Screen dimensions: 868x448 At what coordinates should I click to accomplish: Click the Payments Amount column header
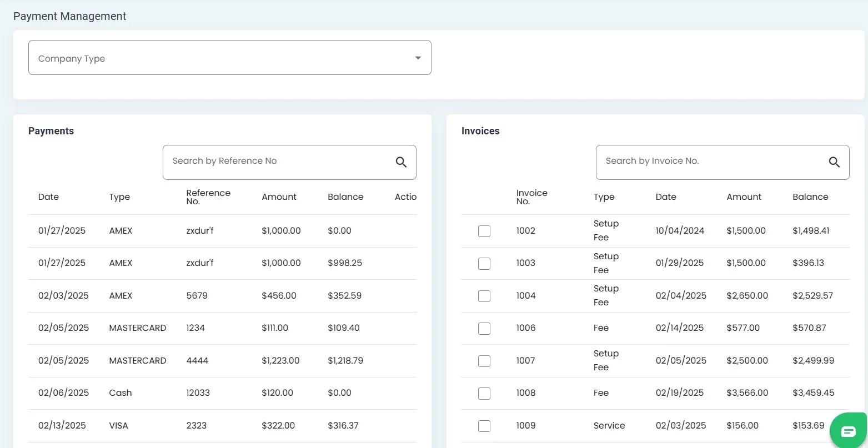(x=279, y=197)
